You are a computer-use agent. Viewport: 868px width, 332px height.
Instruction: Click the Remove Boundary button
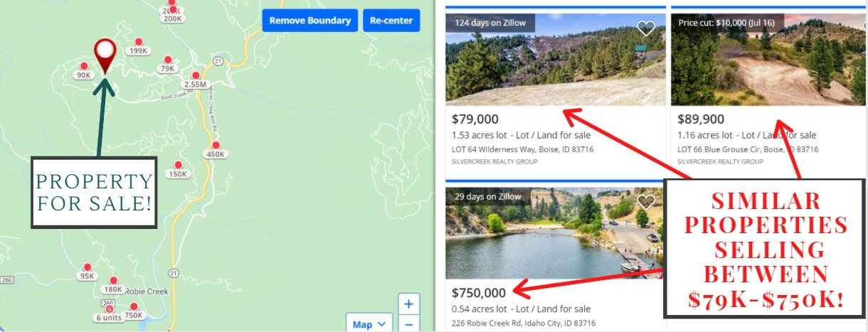pyautogui.click(x=310, y=21)
